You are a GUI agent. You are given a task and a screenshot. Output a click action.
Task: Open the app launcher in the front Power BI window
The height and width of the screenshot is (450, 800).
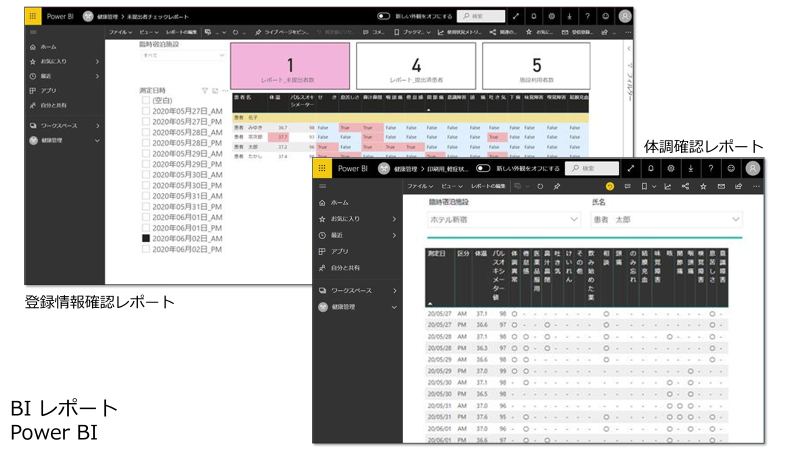coord(322,168)
